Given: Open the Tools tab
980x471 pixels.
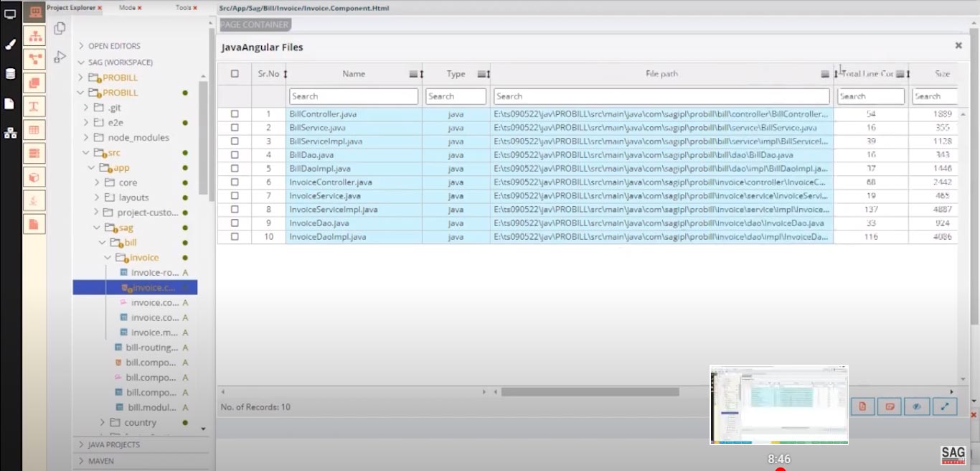Looking at the screenshot, I should (x=183, y=8).
